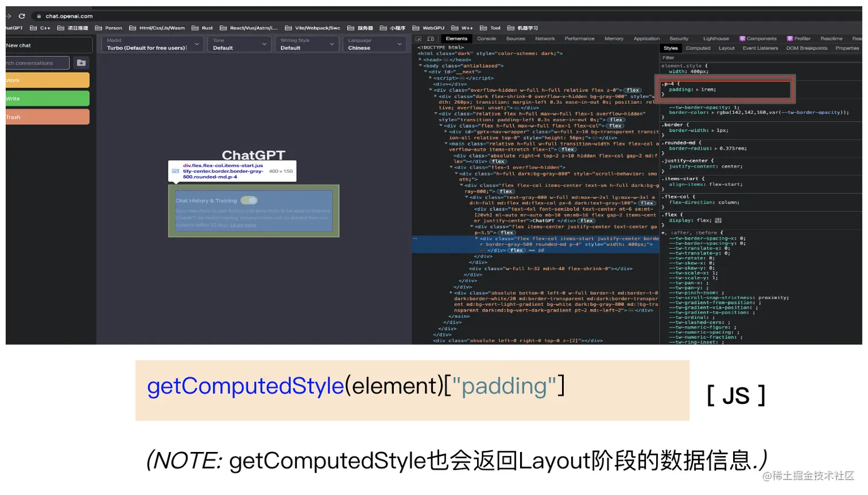Open the C++ bookmarks folder
Screen dimensions: 868x495
tap(40, 28)
